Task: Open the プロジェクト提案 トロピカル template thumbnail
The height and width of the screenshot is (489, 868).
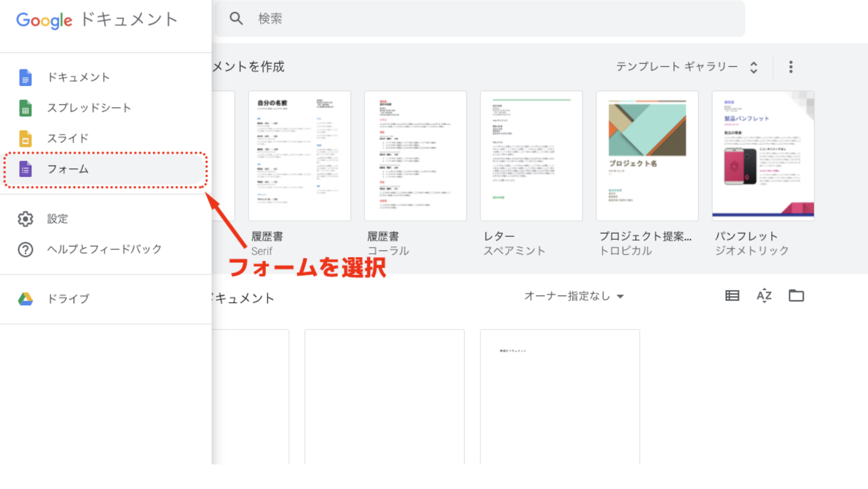Action: click(x=647, y=156)
